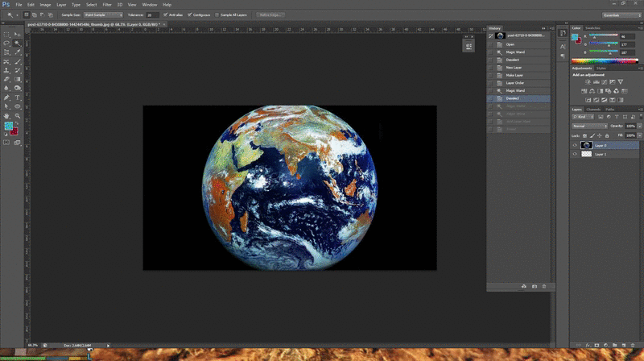This screenshot has width=644, height=361.
Task: Switch to the Swatches tab
Action: tap(592, 28)
